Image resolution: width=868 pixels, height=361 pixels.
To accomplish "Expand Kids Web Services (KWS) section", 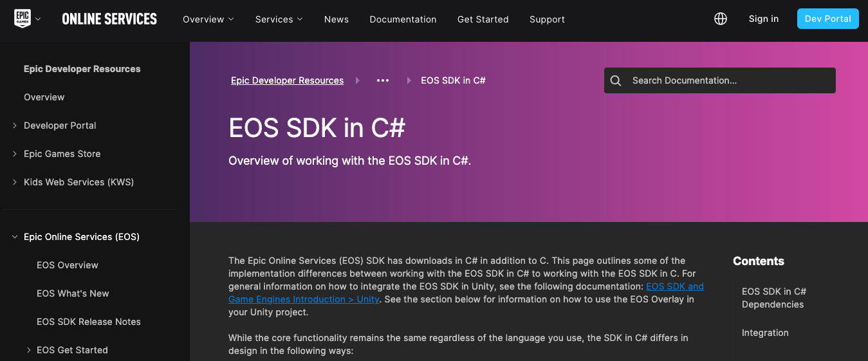I will [15, 182].
